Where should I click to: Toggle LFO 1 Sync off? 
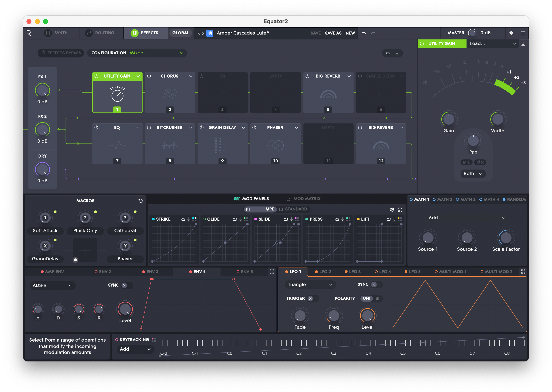pyautogui.click(x=374, y=284)
